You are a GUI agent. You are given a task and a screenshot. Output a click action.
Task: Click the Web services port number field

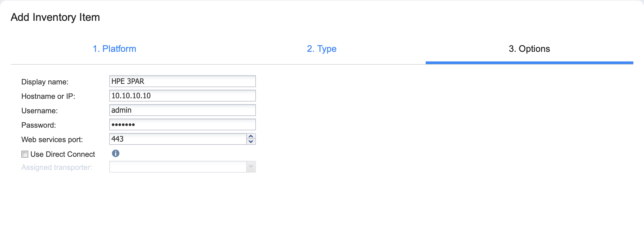178,139
